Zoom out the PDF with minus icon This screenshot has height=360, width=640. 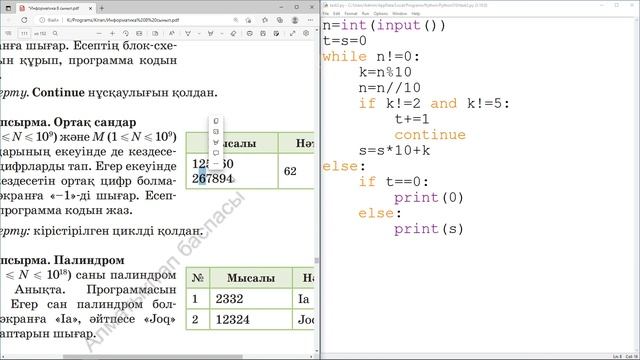99,33
